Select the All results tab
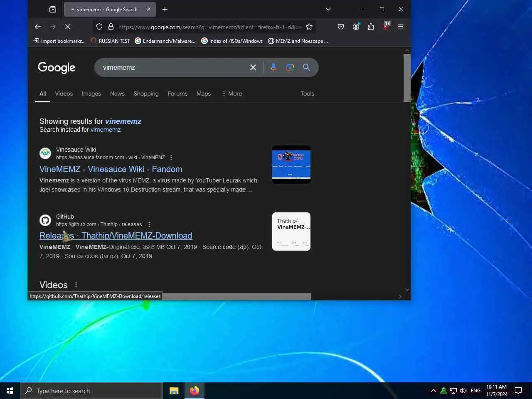This screenshot has width=532, height=399. pos(42,94)
